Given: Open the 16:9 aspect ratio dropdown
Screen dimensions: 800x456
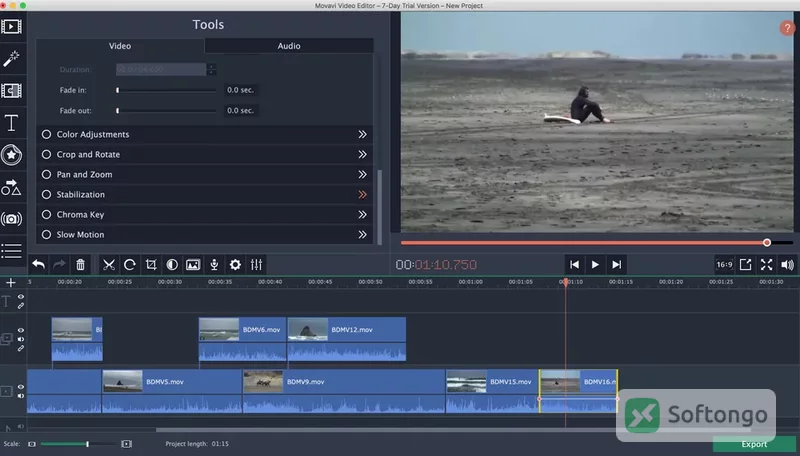Looking at the screenshot, I should [x=724, y=264].
